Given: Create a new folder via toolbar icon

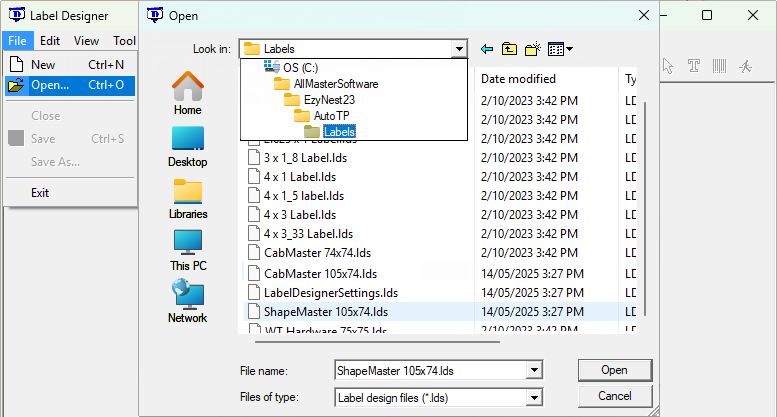Looking at the screenshot, I should 533,49.
